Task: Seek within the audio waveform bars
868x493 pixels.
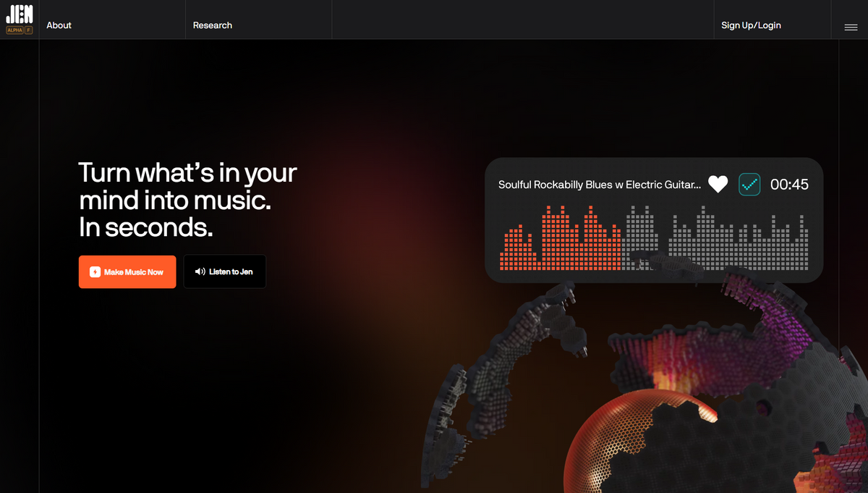Action: coord(654,238)
